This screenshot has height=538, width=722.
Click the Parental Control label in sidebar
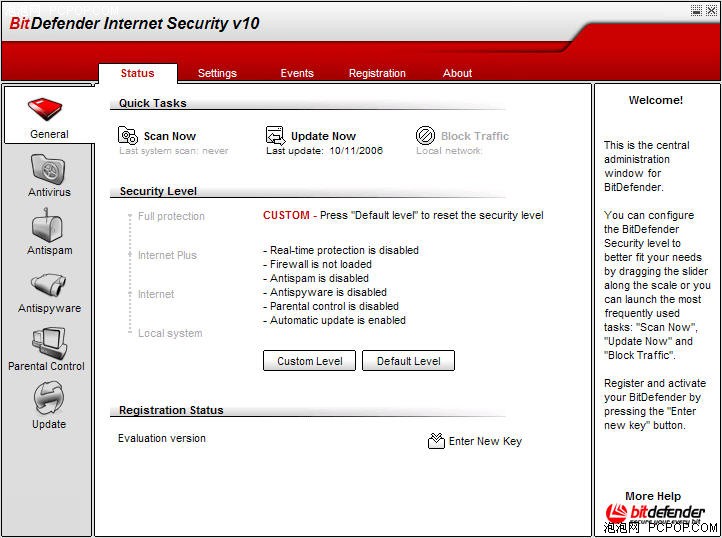(x=46, y=366)
